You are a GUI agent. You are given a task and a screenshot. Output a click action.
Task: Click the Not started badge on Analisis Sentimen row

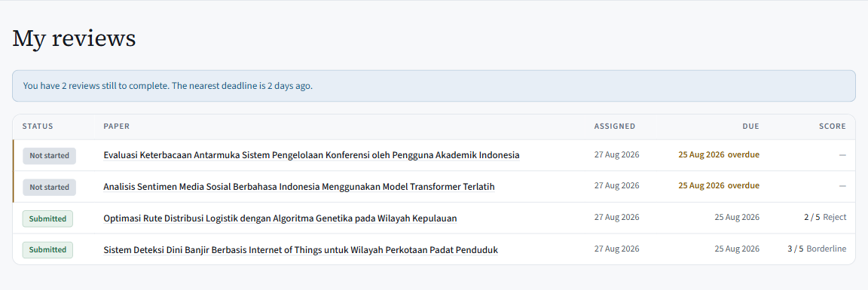pos(49,187)
